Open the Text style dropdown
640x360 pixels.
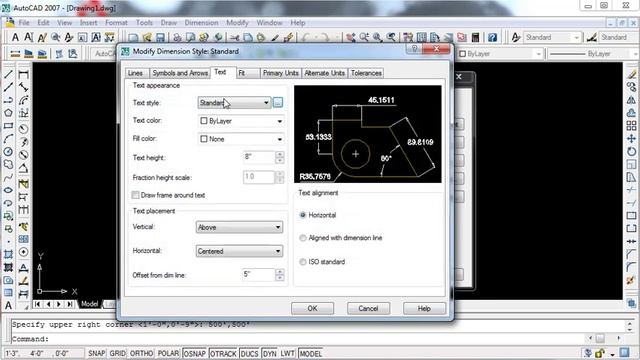[x=234, y=103]
